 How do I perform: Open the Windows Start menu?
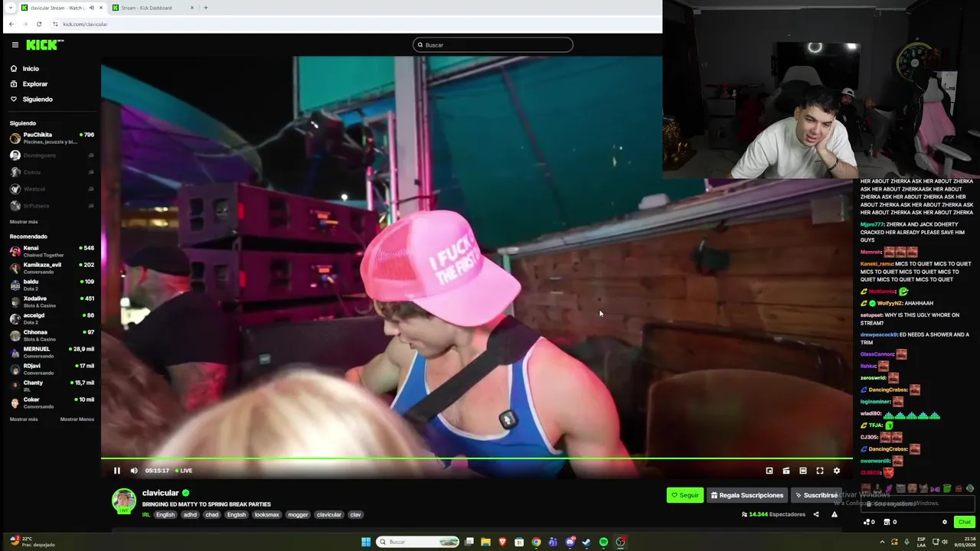point(366,542)
